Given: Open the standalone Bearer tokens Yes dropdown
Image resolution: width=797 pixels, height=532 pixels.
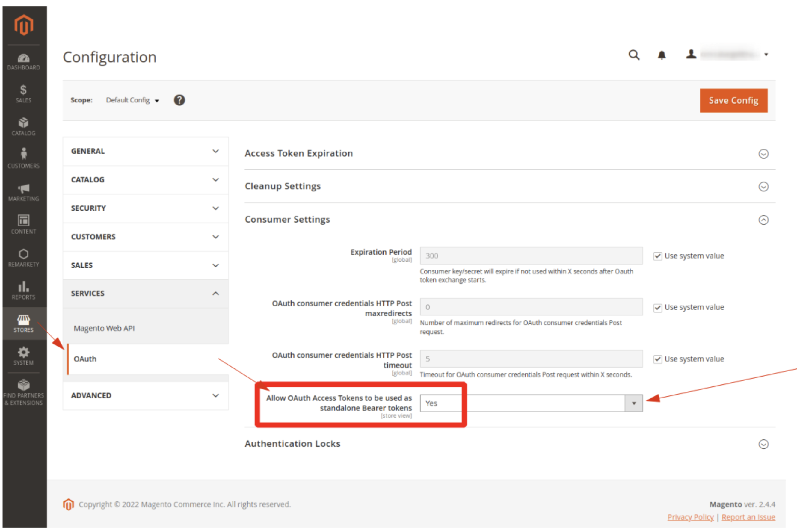Looking at the screenshot, I should (x=531, y=403).
